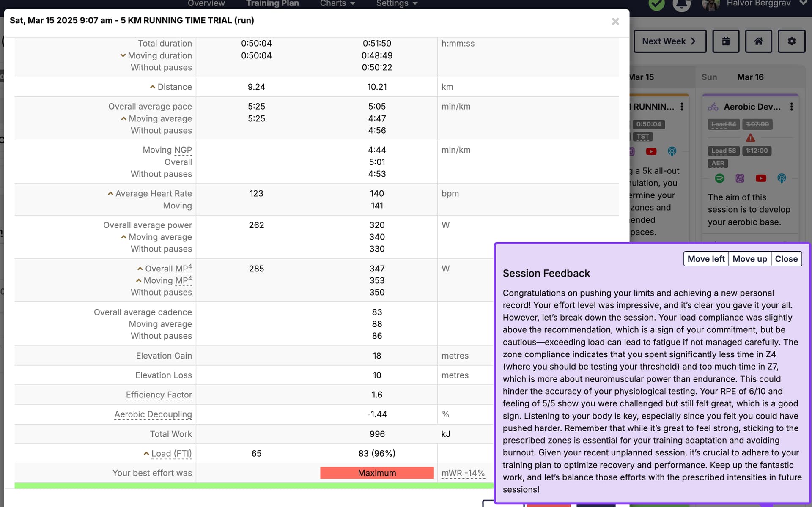Screen dimensions: 812x507
Task: Open podcast icon on Aerobic Dev card
Action: click(782, 178)
